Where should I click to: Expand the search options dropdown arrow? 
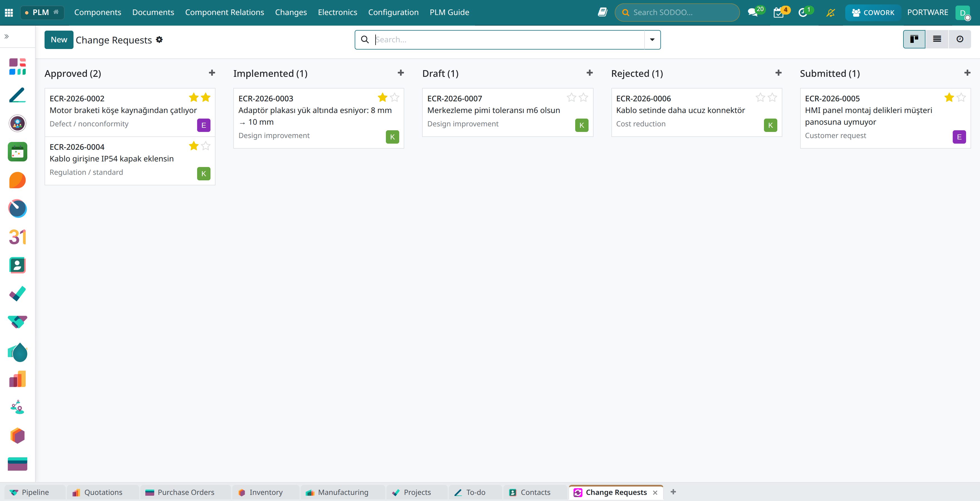(x=652, y=40)
